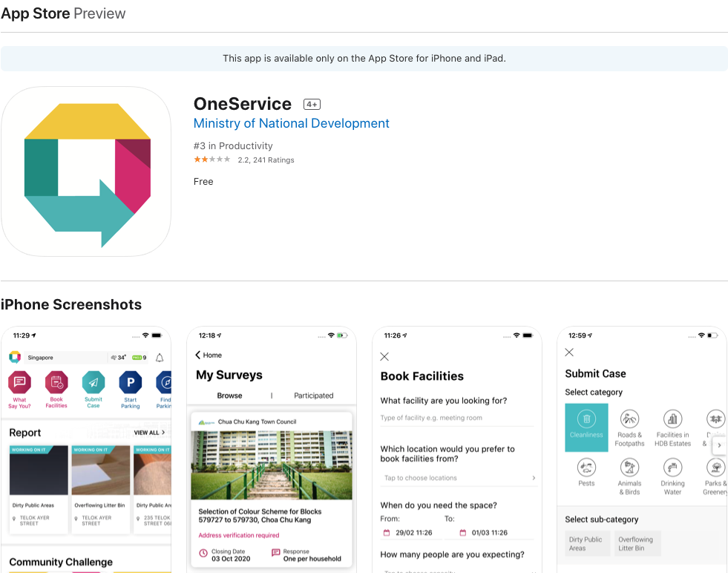Close the Book Facilities screen
This screenshot has width=728, height=573.
coord(384,356)
